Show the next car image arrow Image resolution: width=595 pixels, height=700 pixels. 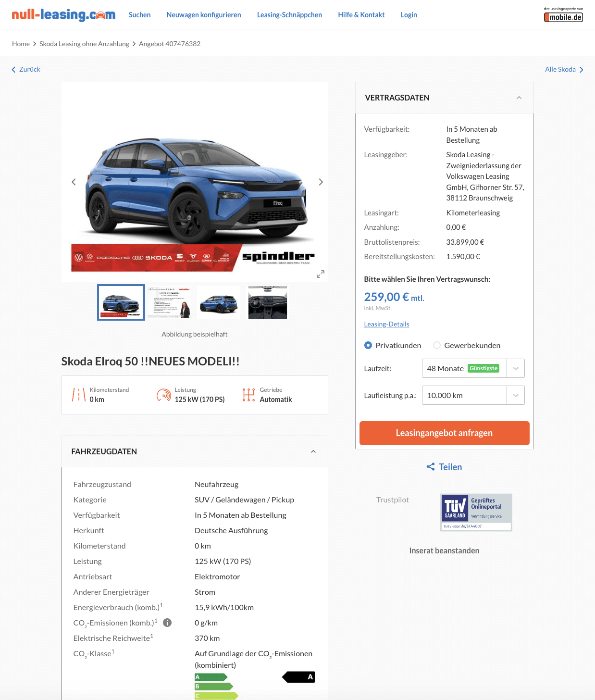(321, 182)
